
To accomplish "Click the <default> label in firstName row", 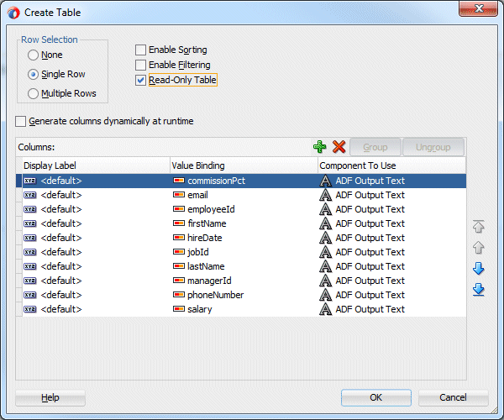I will (61, 223).
